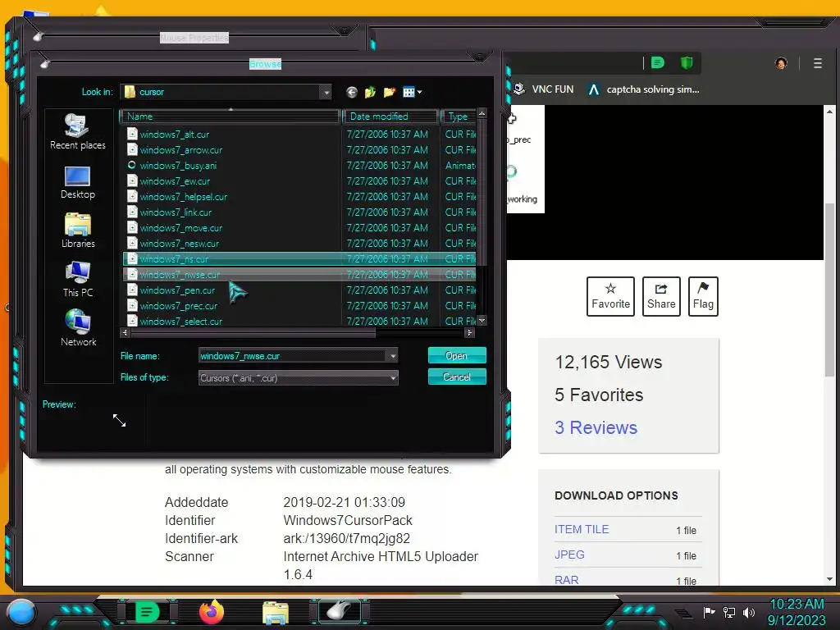Select the windows7_prec.cur file

(300, 305)
